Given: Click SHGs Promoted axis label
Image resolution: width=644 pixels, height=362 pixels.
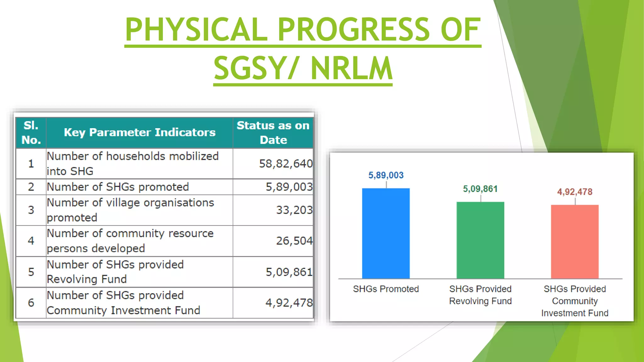Looking at the screenshot, I should tap(386, 289).
